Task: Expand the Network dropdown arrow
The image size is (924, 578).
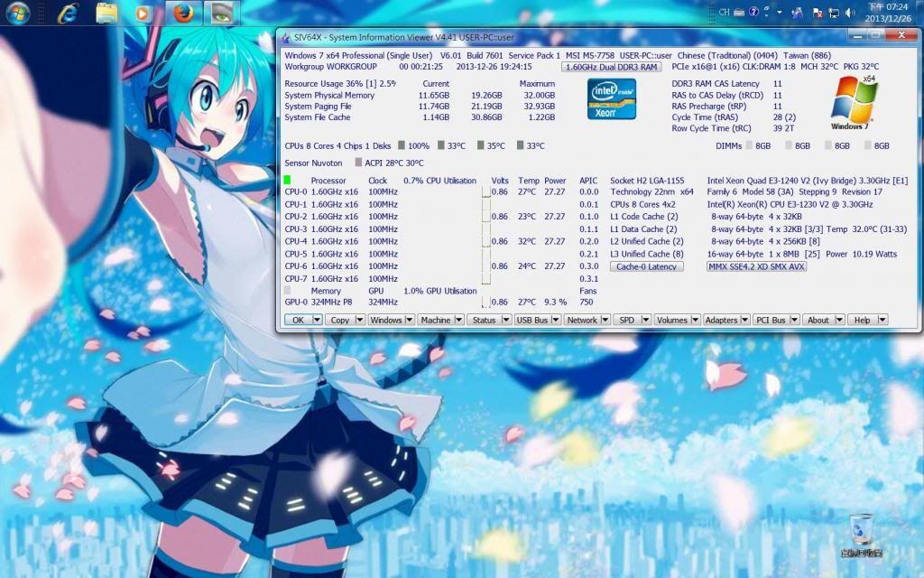Action: pos(605,320)
